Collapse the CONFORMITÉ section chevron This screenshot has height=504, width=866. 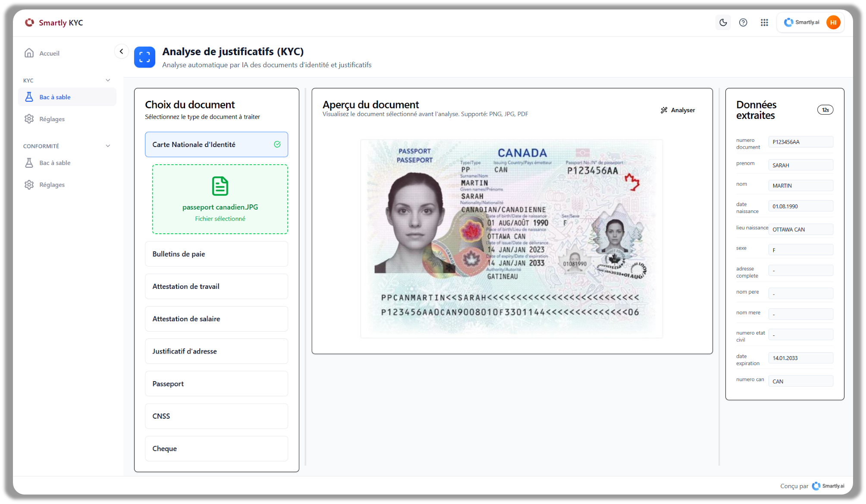(108, 146)
